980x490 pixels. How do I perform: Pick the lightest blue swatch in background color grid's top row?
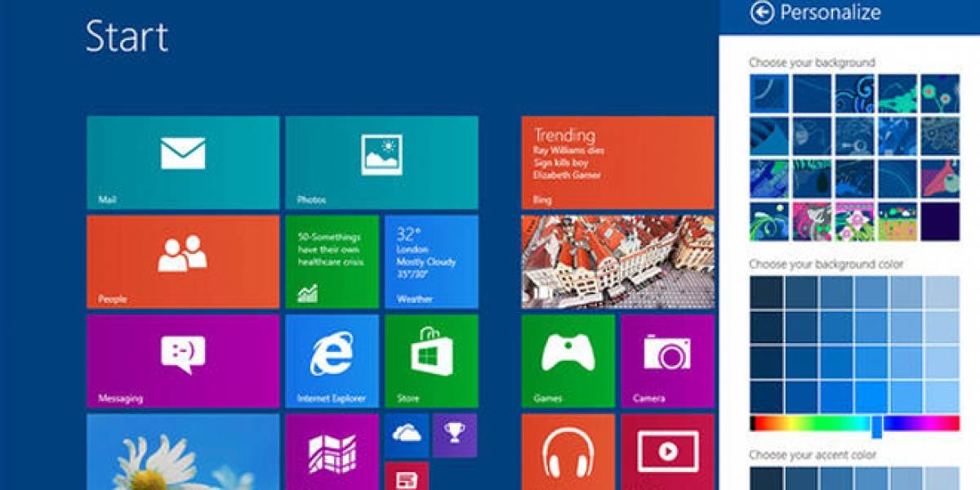(942, 292)
